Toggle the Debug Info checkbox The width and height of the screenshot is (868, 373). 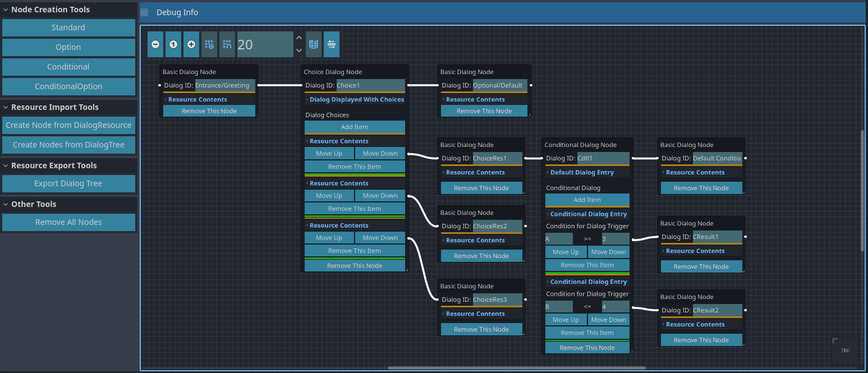[145, 12]
